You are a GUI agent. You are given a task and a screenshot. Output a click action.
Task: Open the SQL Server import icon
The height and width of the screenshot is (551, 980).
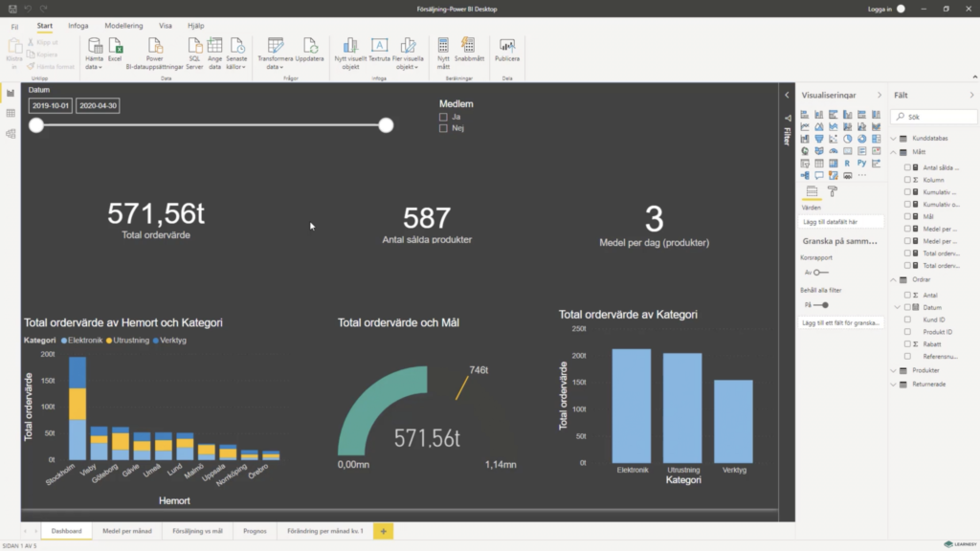tap(194, 54)
